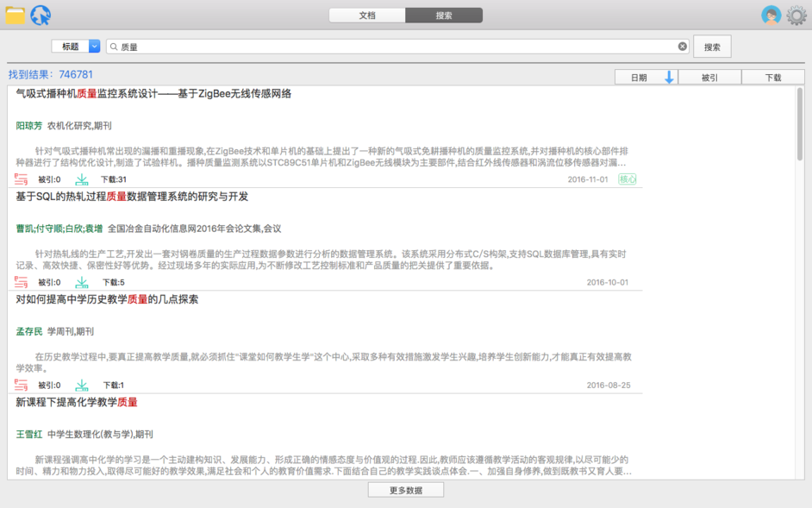
Task: Click the green download icon under the SQL article
Action: click(x=81, y=282)
